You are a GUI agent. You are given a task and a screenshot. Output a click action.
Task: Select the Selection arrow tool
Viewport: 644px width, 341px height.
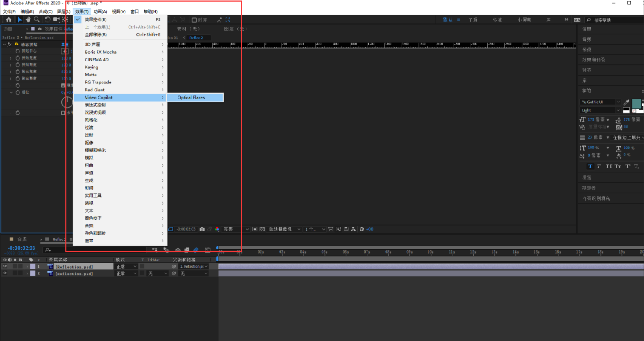(19, 20)
